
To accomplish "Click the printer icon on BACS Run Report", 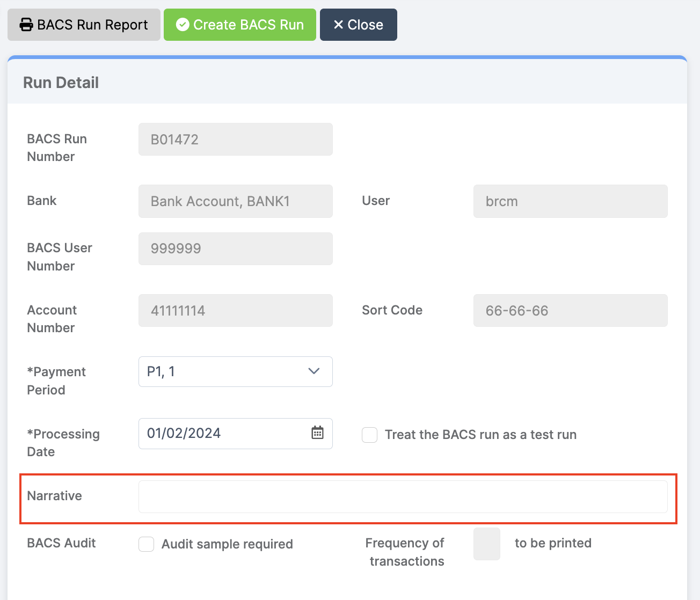I will [x=26, y=24].
